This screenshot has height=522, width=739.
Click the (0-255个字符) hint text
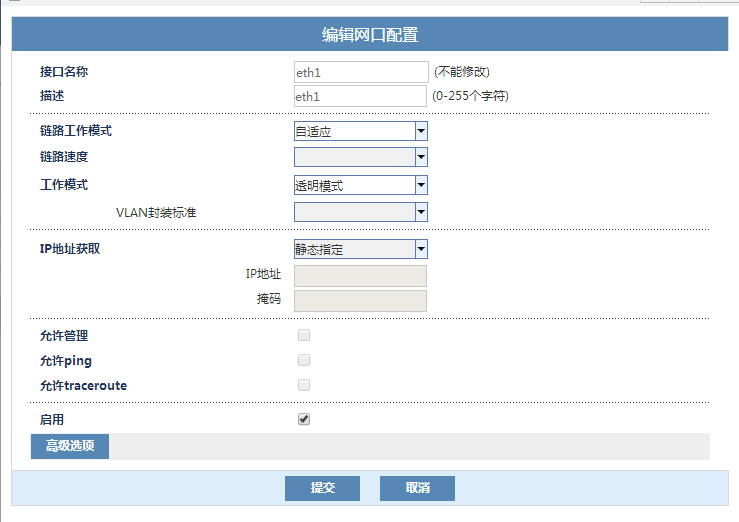click(471, 96)
